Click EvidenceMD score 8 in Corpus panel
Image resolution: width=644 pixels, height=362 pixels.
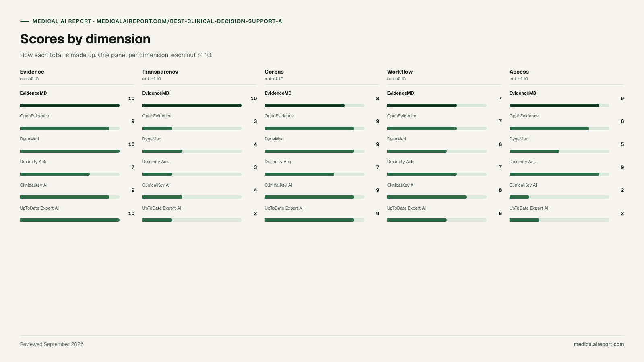coord(378,99)
